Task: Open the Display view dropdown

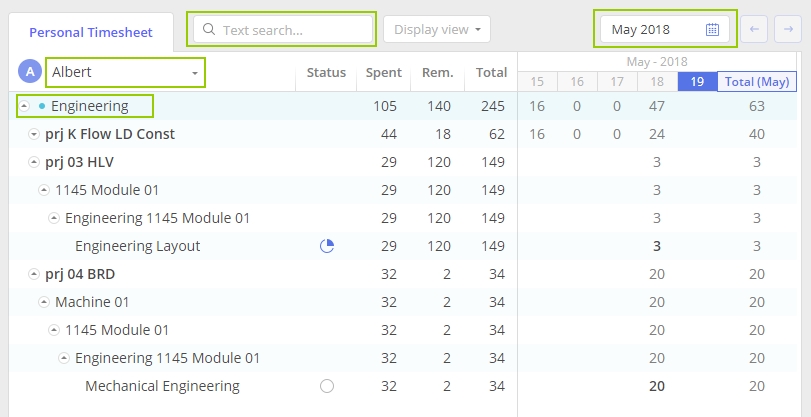Action: [437, 29]
